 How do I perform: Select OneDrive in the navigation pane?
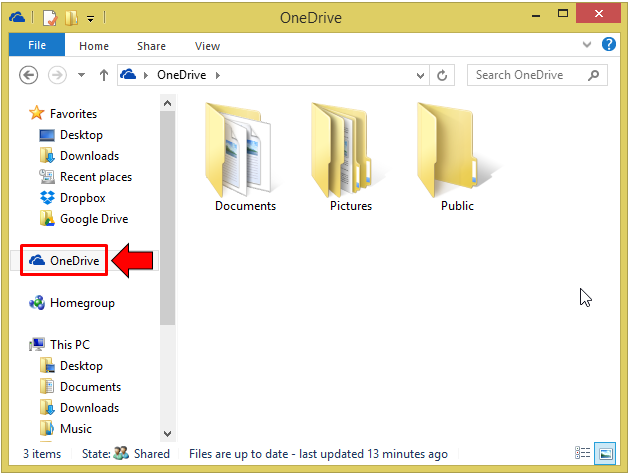74,261
